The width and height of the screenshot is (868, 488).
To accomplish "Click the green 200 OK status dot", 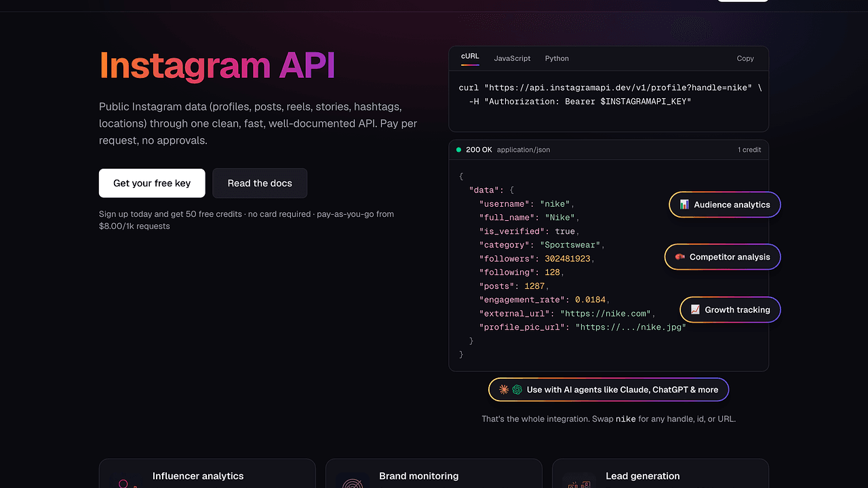I will (459, 150).
